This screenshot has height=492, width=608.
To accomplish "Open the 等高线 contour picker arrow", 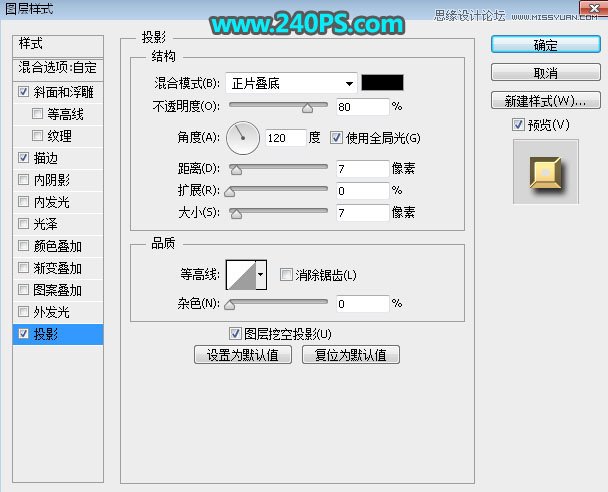I will click(x=261, y=275).
